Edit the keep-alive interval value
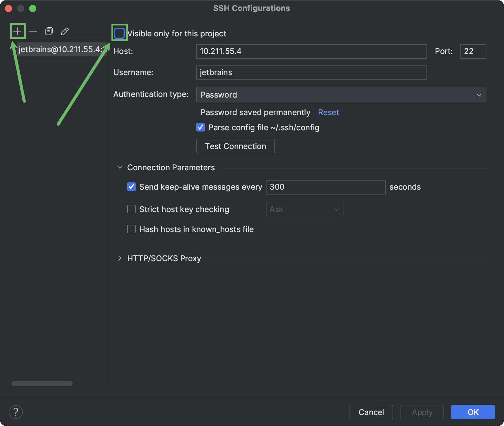Image resolution: width=504 pixels, height=426 pixels. pos(325,187)
